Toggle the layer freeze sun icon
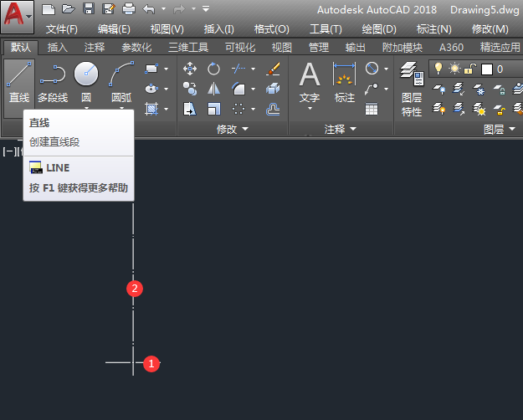523x420 pixels. [454, 69]
